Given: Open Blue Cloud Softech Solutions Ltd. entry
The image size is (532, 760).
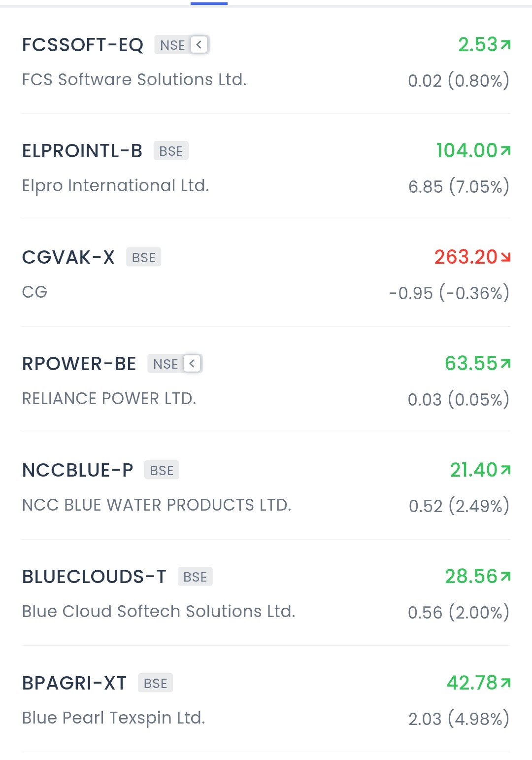Looking at the screenshot, I should [x=266, y=593].
